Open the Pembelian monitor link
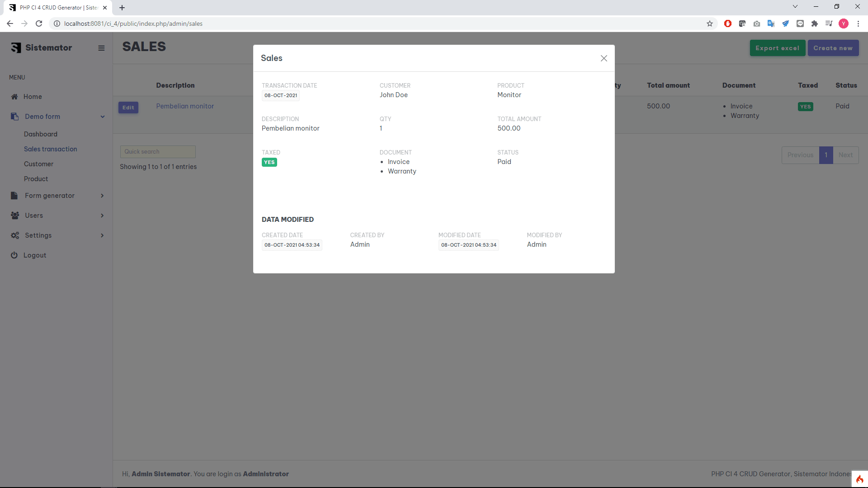This screenshot has width=868, height=488. click(x=185, y=106)
